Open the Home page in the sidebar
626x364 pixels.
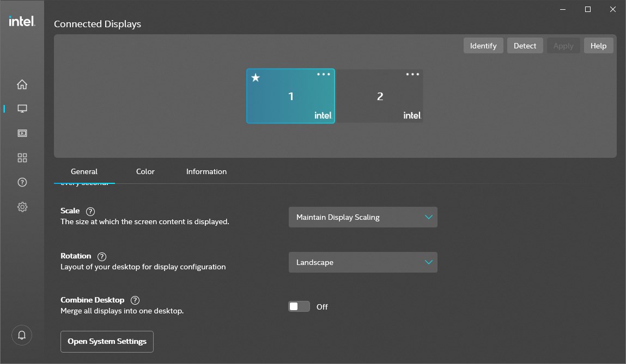22,84
